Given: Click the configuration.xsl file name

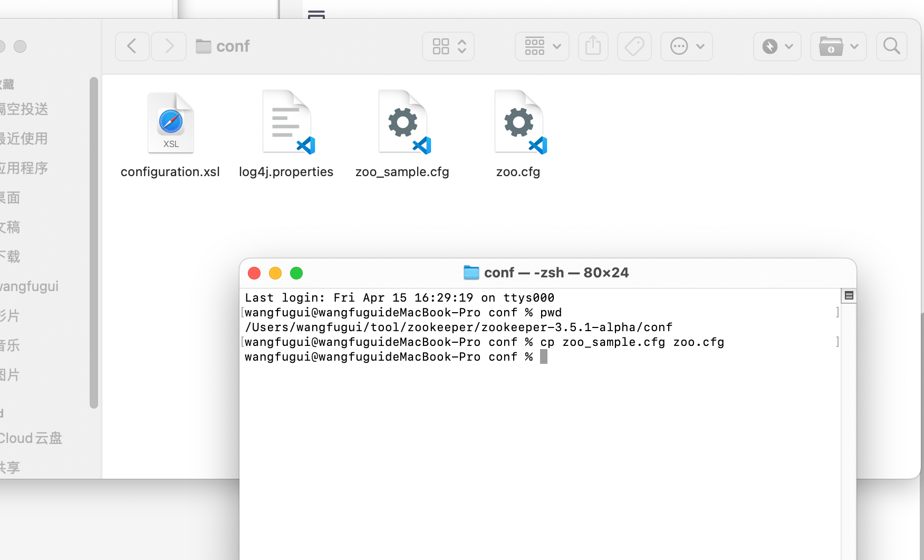Looking at the screenshot, I should click(x=170, y=172).
